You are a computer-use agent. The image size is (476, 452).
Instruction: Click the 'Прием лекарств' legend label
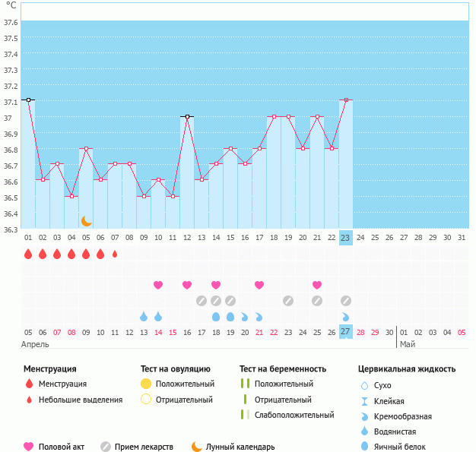coord(144,447)
